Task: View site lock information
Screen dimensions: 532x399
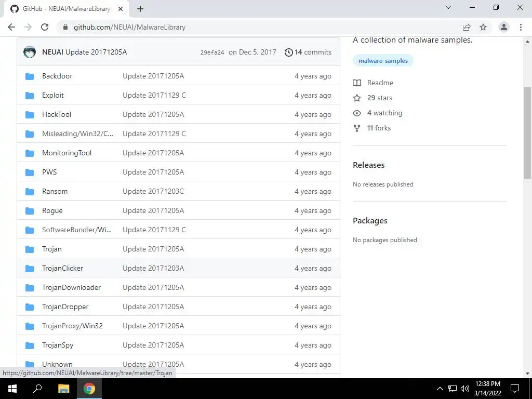Action: click(65, 27)
